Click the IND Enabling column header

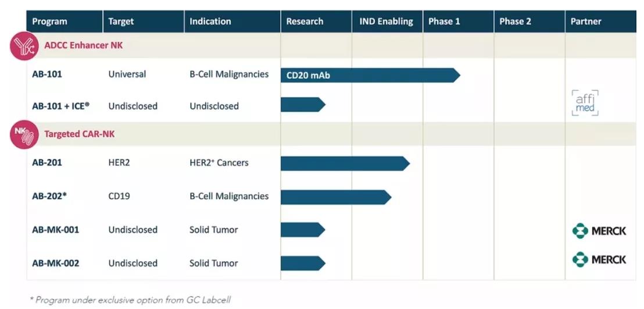click(385, 22)
